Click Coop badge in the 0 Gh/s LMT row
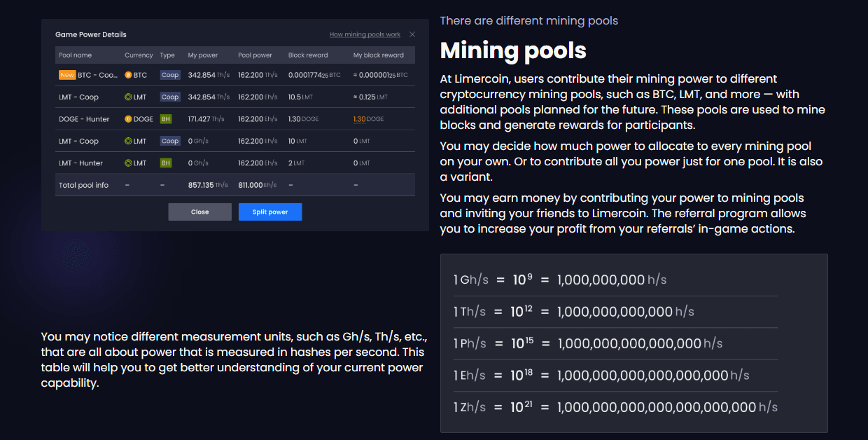The height and width of the screenshot is (440, 868). [170, 141]
